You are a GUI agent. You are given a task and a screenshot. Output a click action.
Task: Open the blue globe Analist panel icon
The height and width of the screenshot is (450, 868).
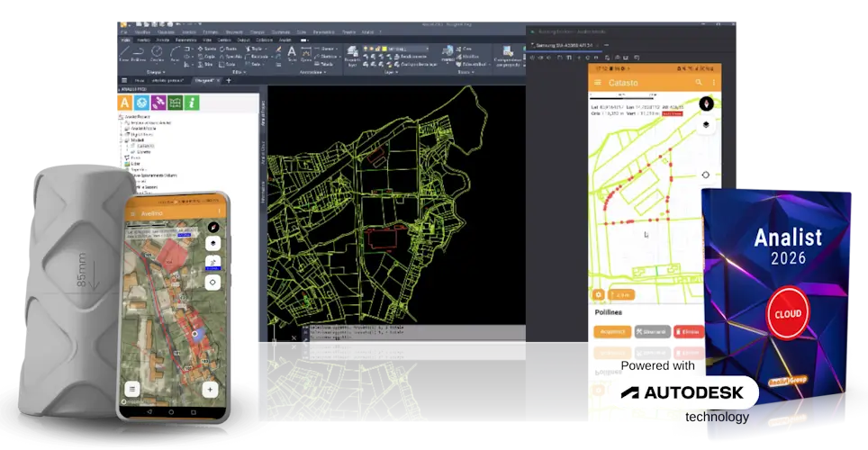point(141,103)
